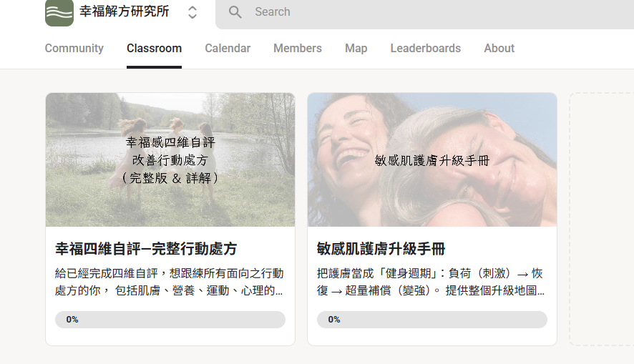Expand the community switcher chevrons

192,12
